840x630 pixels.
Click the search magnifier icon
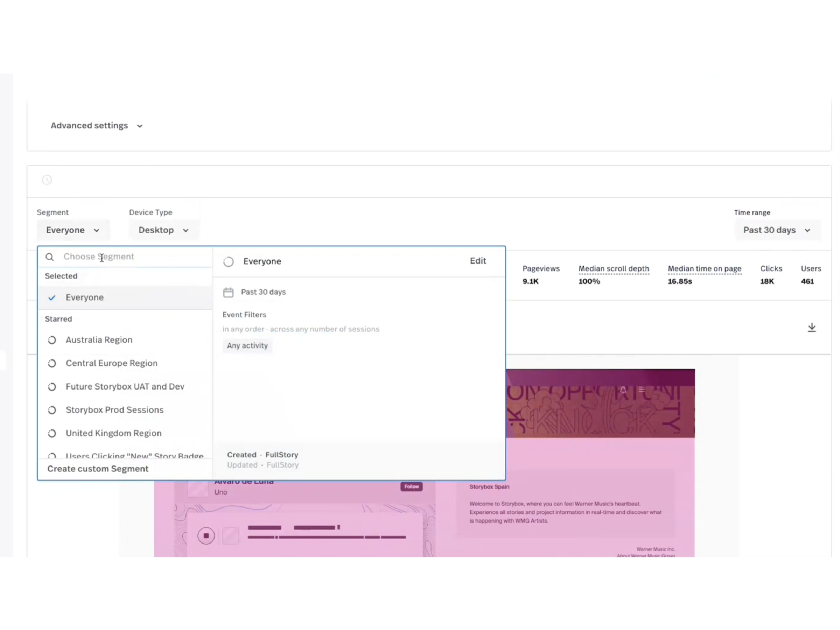(x=50, y=257)
